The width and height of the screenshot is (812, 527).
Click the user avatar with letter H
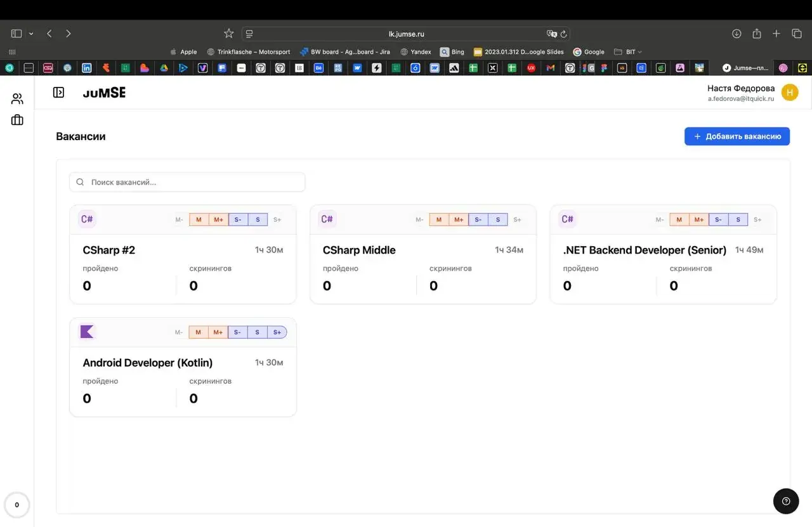pyautogui.click(x=790, y=93)
